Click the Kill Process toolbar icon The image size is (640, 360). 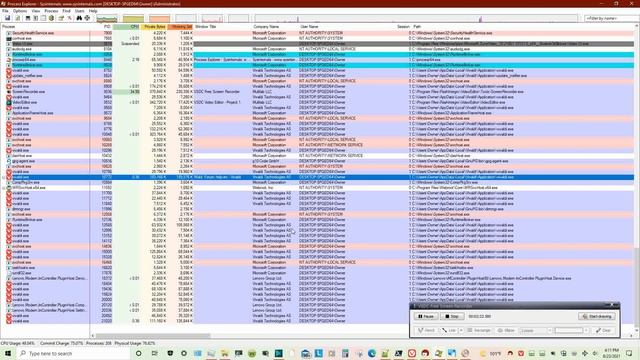click(69, 18)
